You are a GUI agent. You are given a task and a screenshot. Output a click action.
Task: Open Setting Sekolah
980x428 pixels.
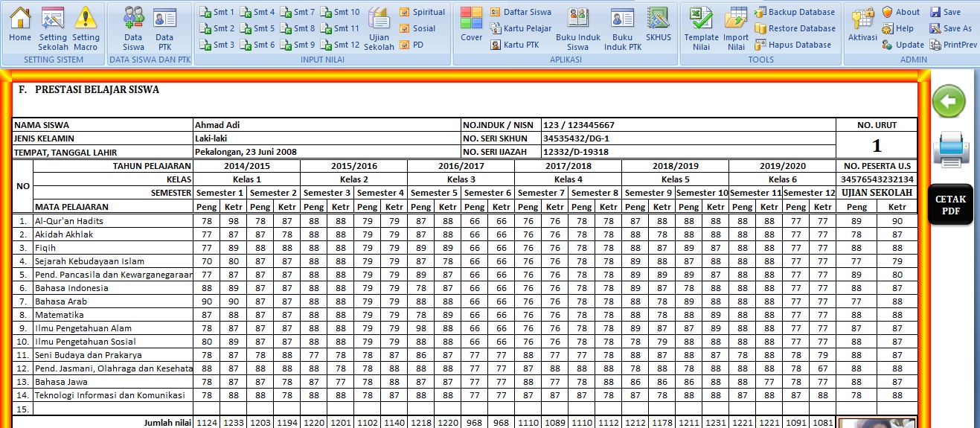click(x=53, y=28)
